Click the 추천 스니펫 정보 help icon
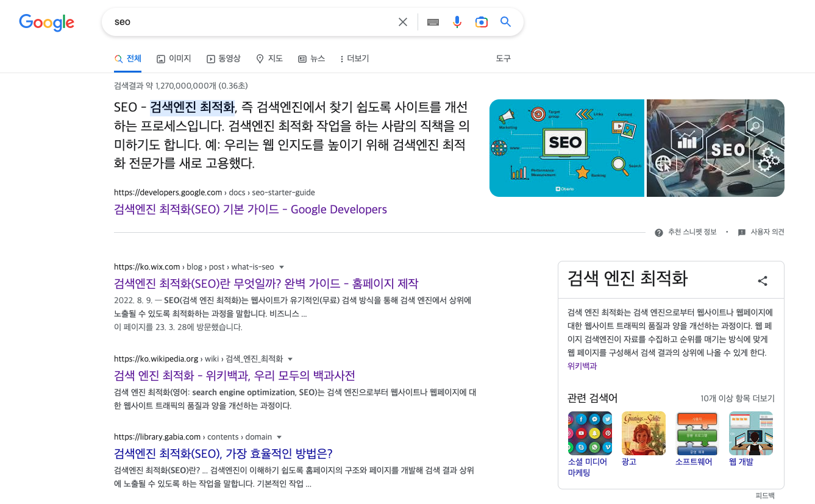Image resolution: width=815 pixels, height=504 pixels. coord(659,232)
